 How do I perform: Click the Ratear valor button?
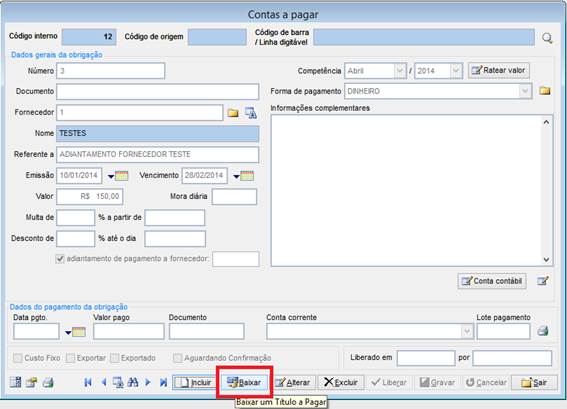click(x=499, y=70)
